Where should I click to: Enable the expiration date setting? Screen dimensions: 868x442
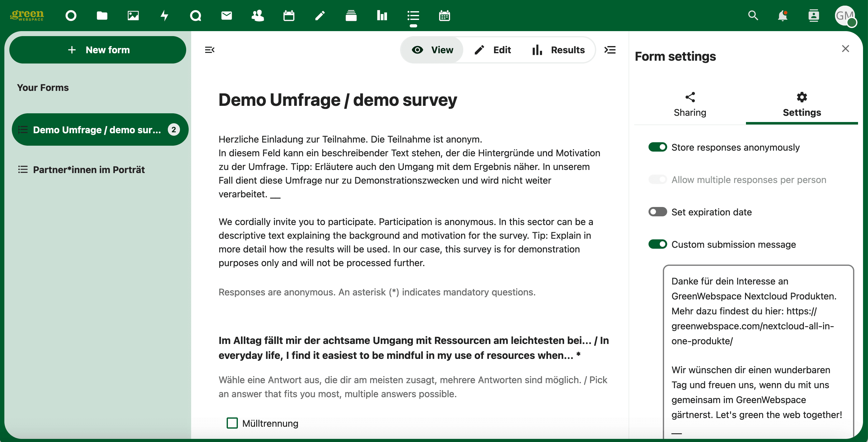[657, 212]
